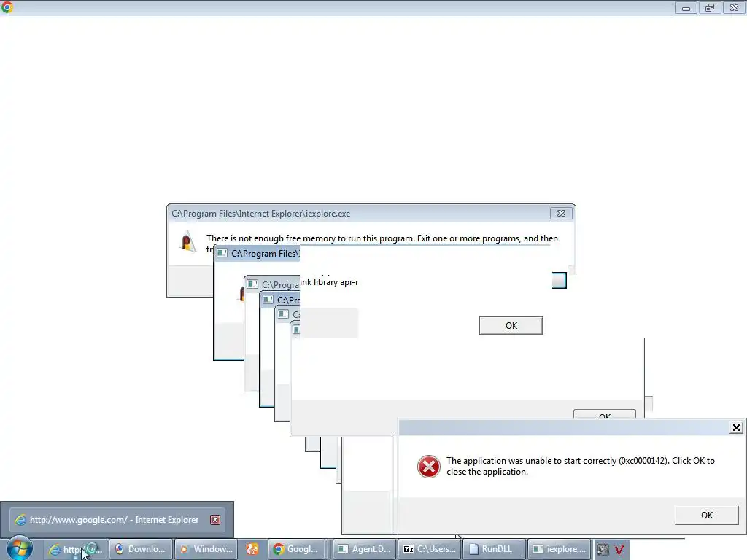Click the C:\Program Files\ dialog title bar icon

[222, 253]
